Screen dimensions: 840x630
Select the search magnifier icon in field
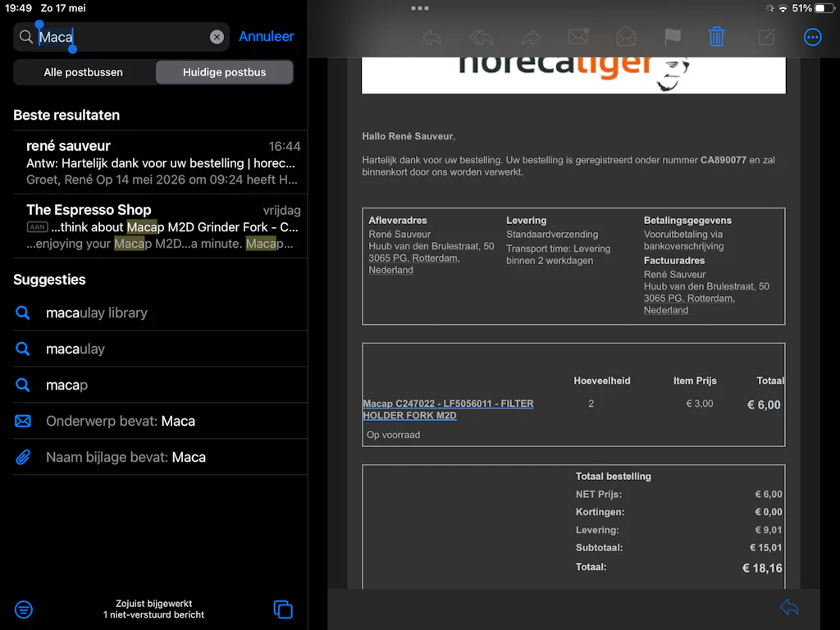(x=25, y=37)
